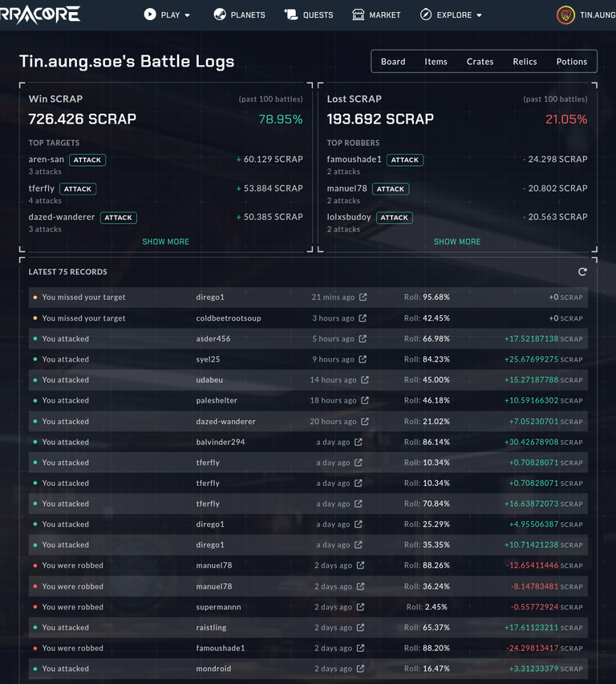Click the Quests icon in navbar

tap(291, 14)
